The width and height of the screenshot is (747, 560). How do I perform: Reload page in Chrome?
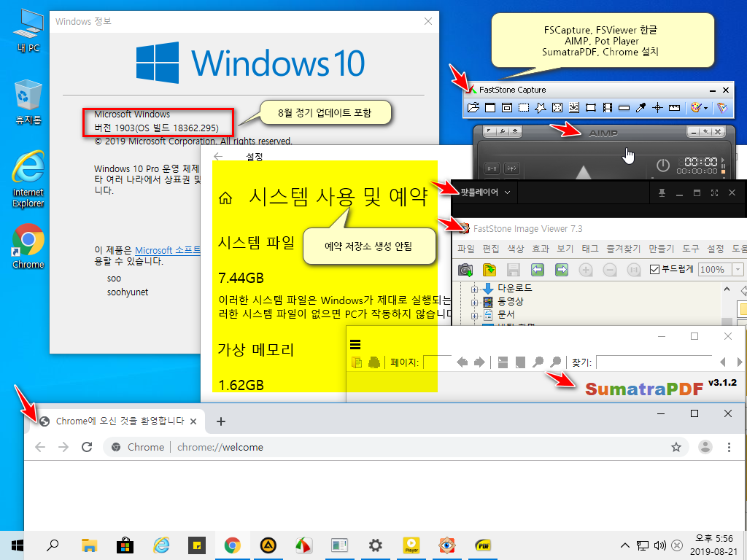pos(87,447)
